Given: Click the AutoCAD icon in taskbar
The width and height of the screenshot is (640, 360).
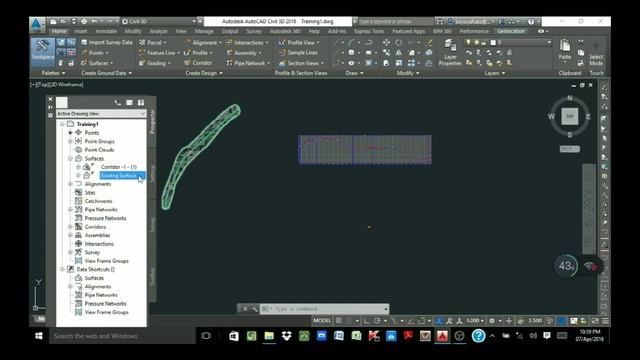Looking at the screenshot, I should click(442, 336).
